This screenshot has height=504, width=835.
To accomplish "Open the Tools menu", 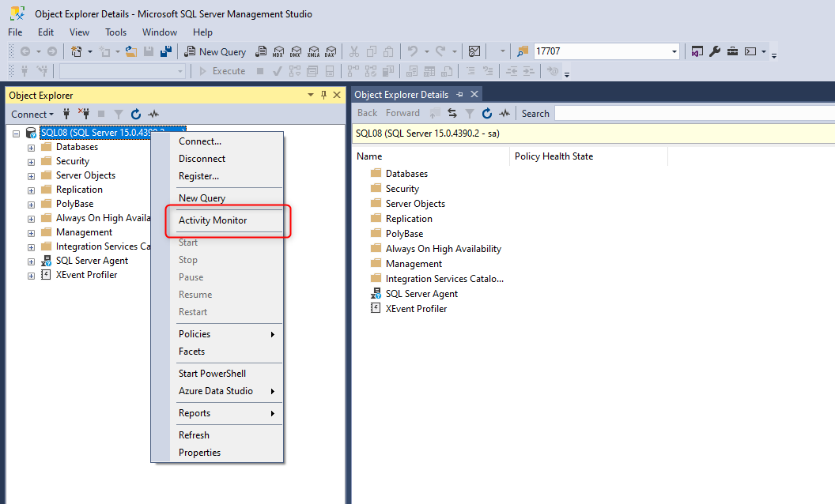I will [x=115, y=32].
